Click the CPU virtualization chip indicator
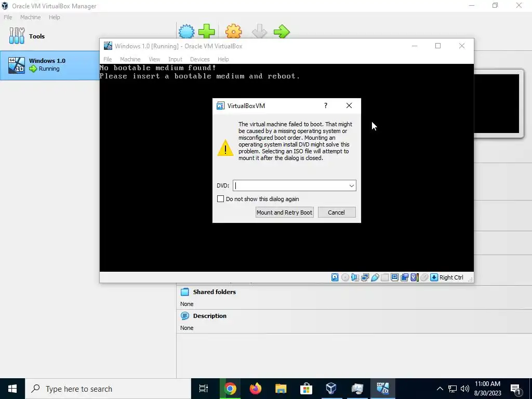532x399 pixels. pos(414,277)
